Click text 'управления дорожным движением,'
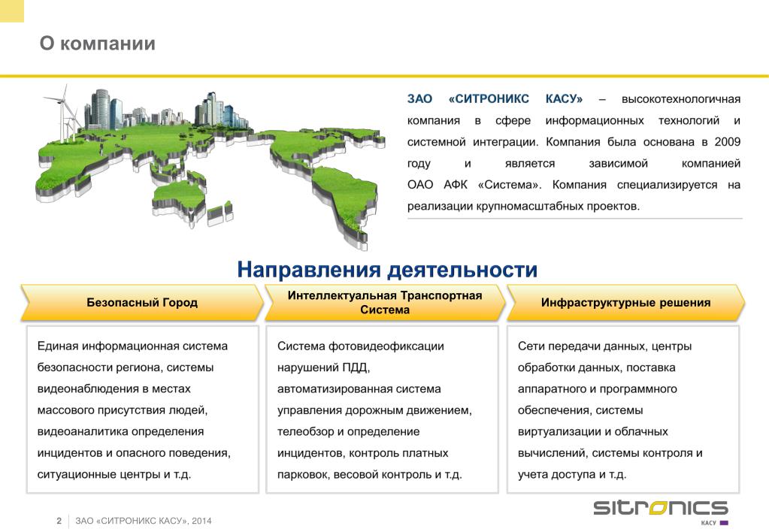Screen dimensions: 769x532 pyautogui.click(x=374, y=410)
